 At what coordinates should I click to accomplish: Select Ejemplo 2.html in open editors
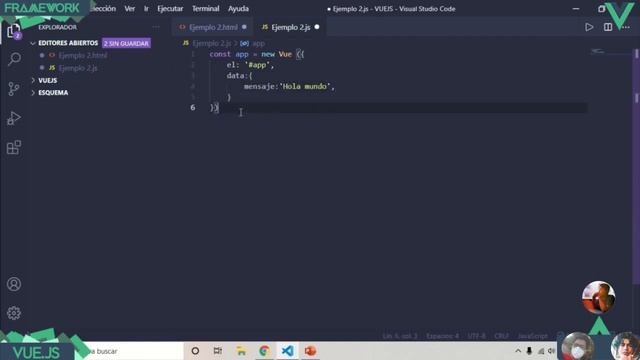83,55
